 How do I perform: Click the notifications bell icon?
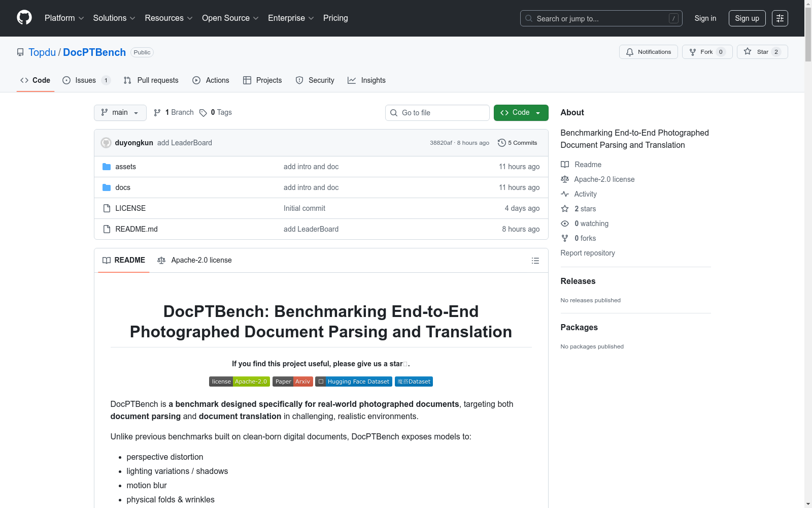click(630, 52)
